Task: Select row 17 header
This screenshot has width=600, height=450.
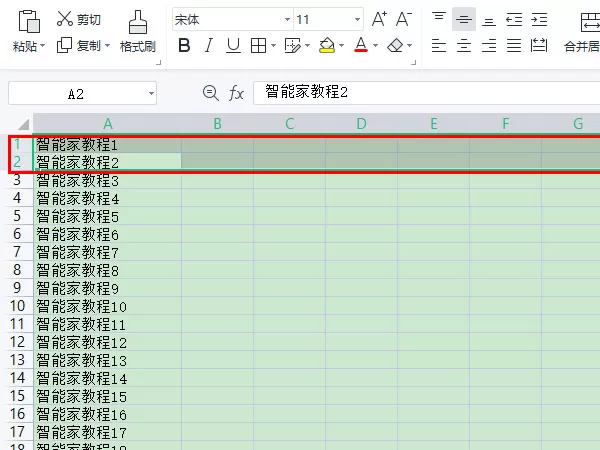Action: coord(17,432)
